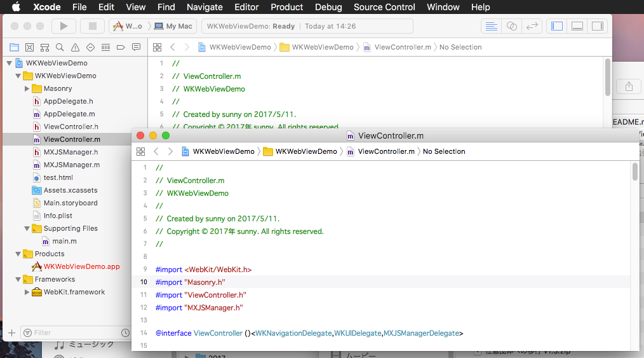The height and width of the screenshot is (358, 644).
Task: Go forward in main editor history
Action: 187,47
